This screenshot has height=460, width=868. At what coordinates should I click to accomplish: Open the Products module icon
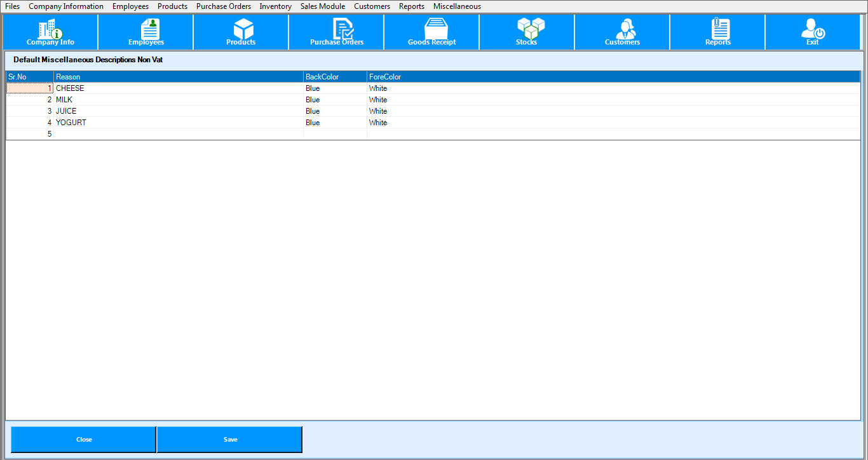241,32
